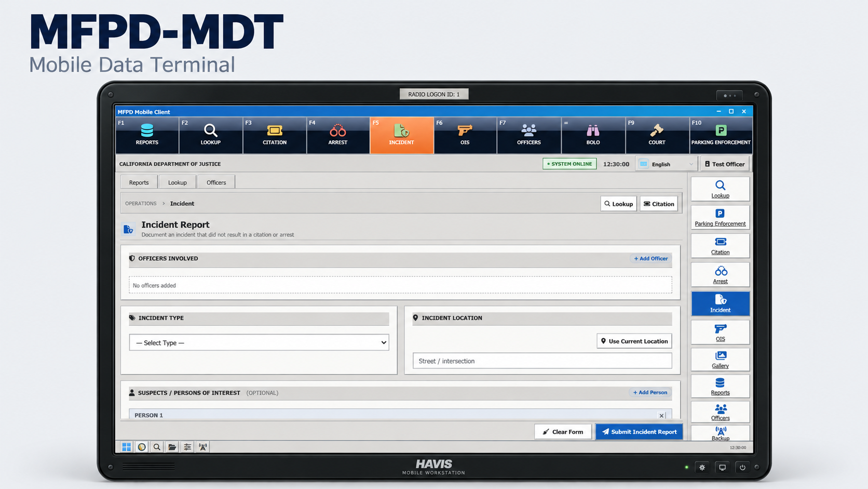Switch to the Reports tab
Image resolution: width=868 pixels, height=489 pixels.
pyautogui.click(x=139, y=182)
